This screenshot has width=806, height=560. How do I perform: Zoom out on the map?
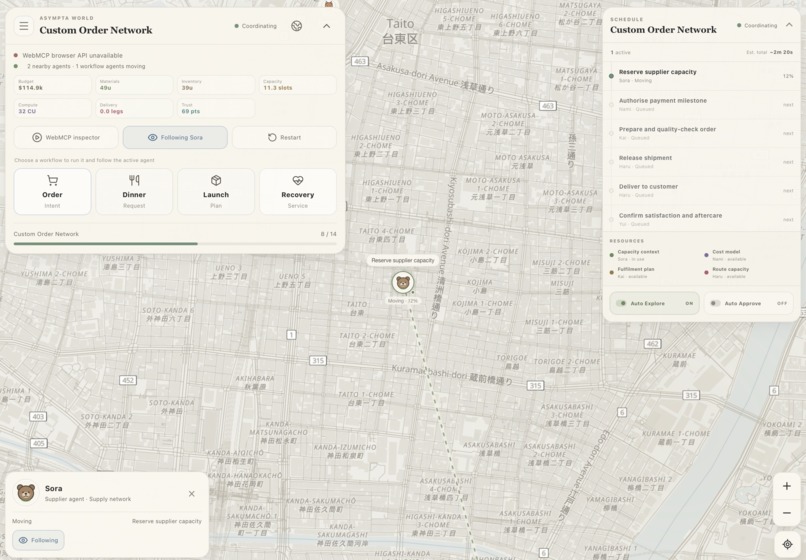(x=786, y=513)
